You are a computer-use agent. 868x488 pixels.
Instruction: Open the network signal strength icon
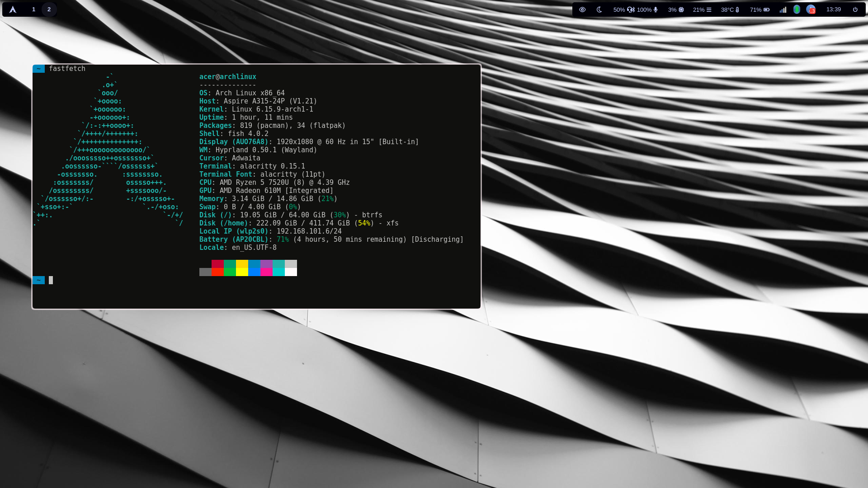click(783, 9)
